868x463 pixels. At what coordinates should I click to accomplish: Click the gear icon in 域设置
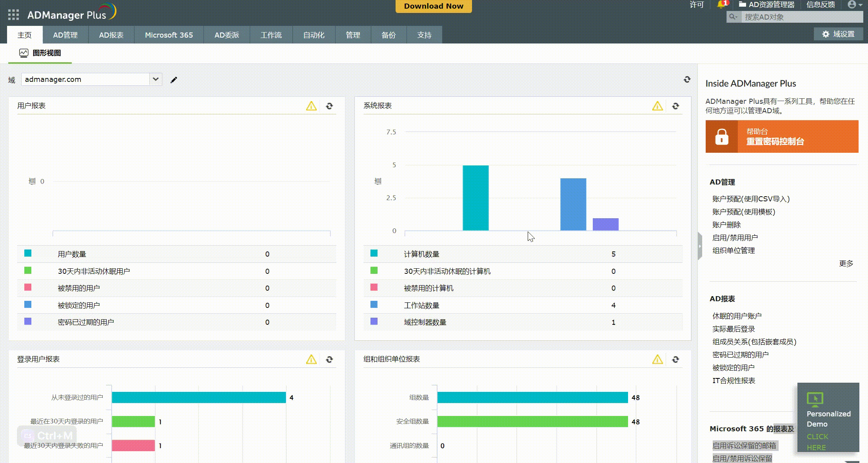[826, 34]
